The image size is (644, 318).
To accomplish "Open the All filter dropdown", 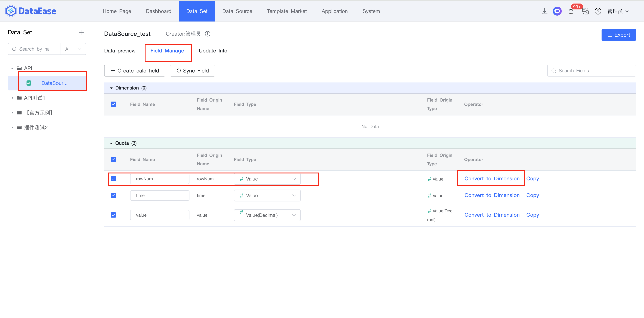I will (x=73, y=49).
